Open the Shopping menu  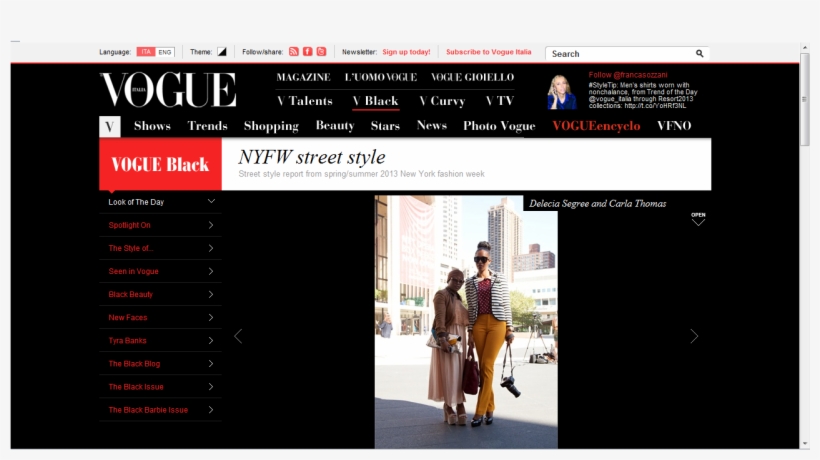point(271,126)
